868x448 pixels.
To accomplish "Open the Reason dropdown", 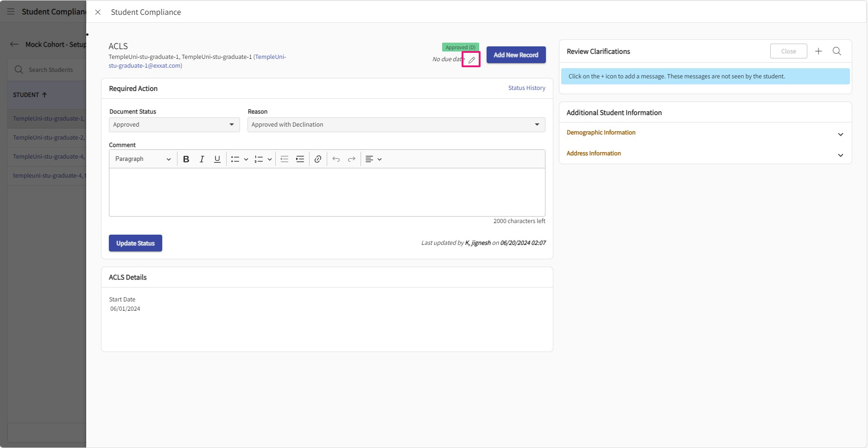I will coord(396,125).
